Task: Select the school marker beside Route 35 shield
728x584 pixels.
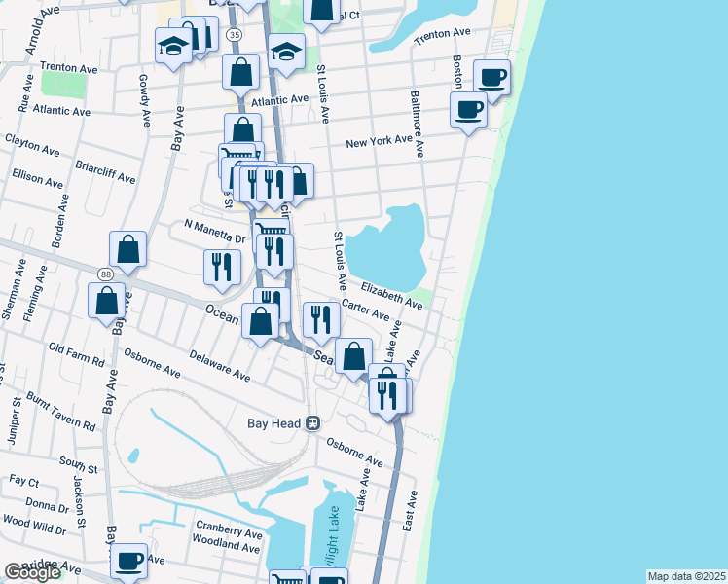Action: [x=173, y=47]
